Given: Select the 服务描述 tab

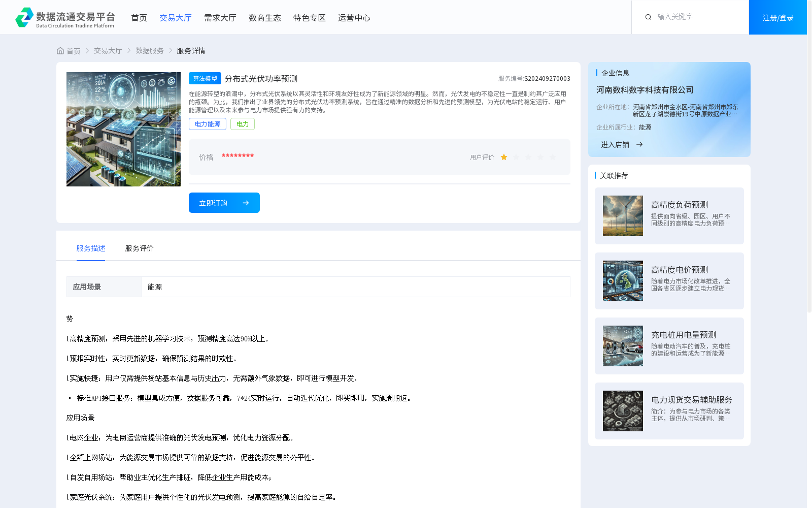Looking at the screenshot, I should click(x=91, y=248).
